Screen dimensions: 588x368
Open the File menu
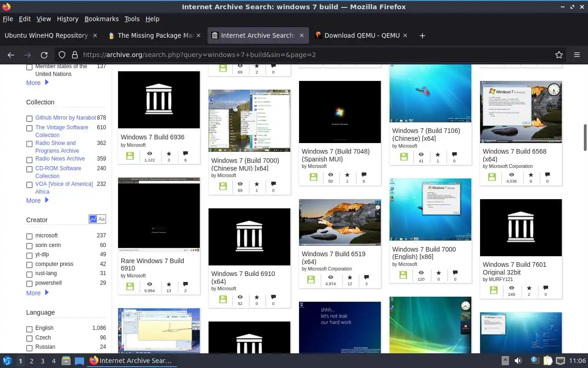coord(8,19)
